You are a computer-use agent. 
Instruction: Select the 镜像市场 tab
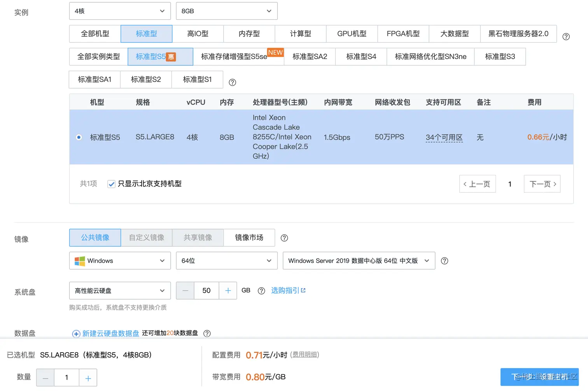[249, 237]
